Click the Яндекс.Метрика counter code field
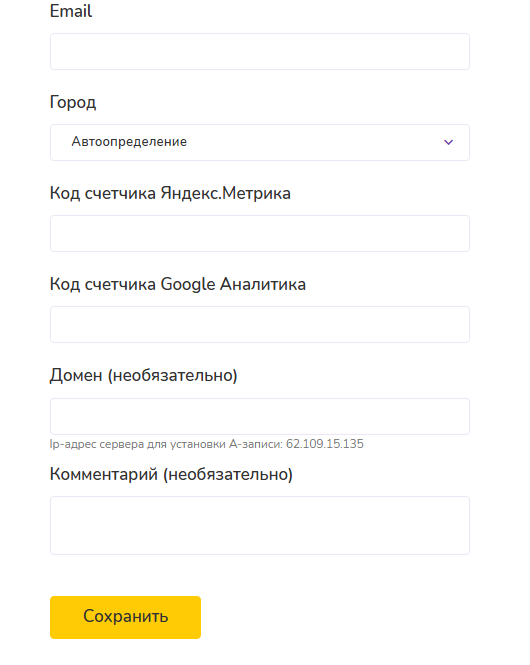 coord(259,233)
